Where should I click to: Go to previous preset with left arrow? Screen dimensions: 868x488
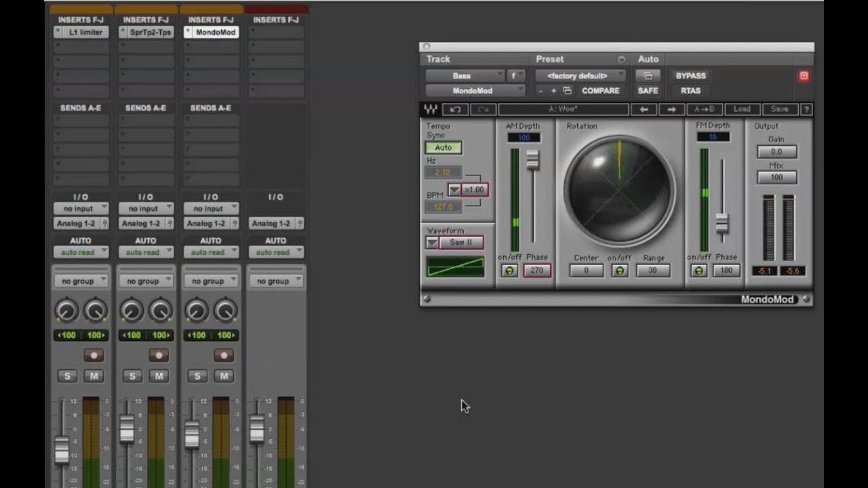(644, 109)
